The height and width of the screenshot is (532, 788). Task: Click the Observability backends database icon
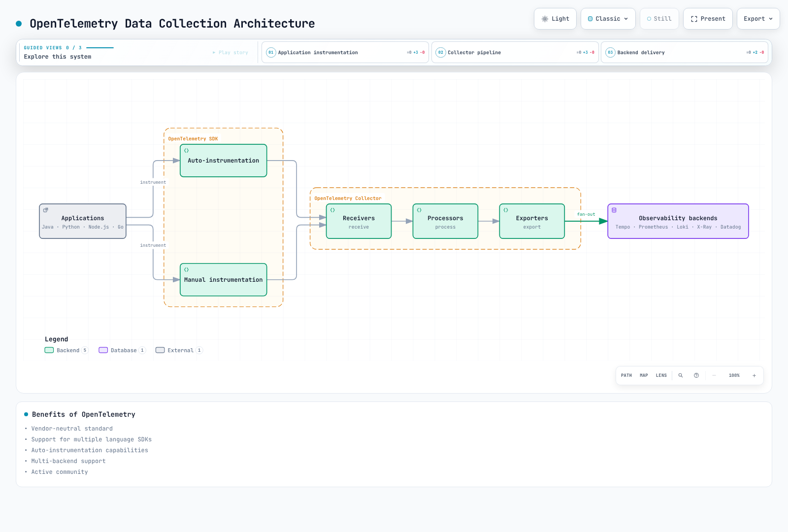pyautogui.click(x=614, y=210)
